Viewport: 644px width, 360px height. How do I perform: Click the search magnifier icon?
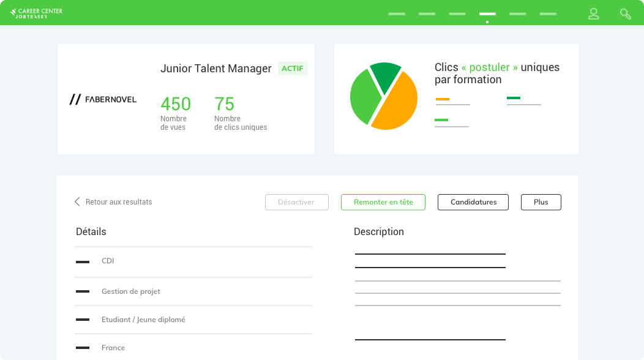click(x=625, y=14)
